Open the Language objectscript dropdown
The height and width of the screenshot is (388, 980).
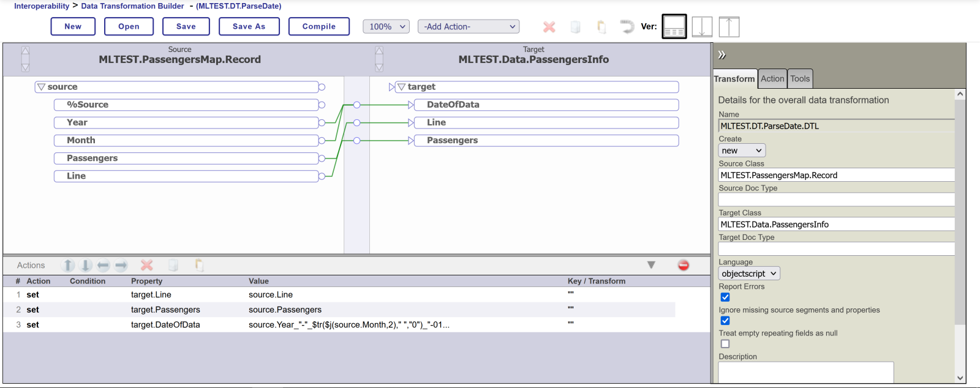(x=748, y=274)
